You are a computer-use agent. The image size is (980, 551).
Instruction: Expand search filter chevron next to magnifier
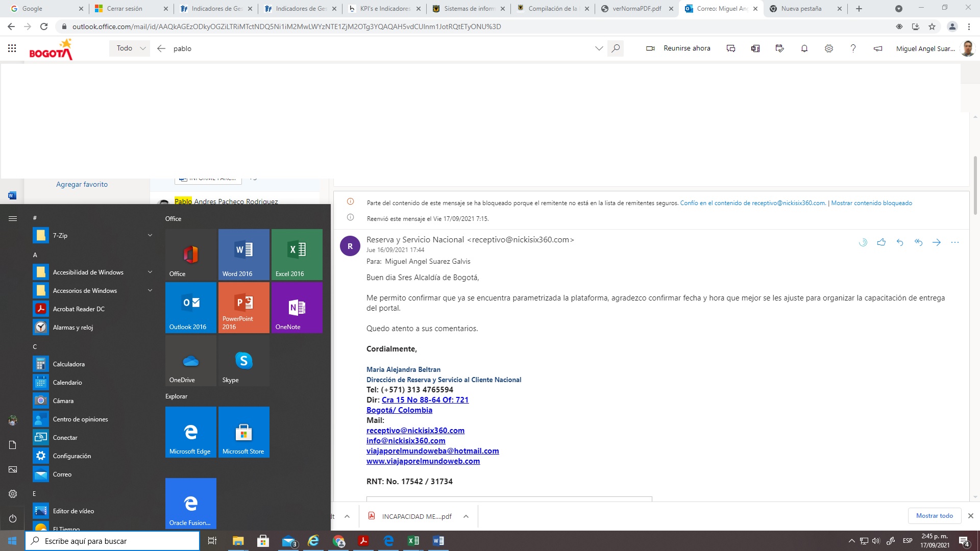[599, 48]
